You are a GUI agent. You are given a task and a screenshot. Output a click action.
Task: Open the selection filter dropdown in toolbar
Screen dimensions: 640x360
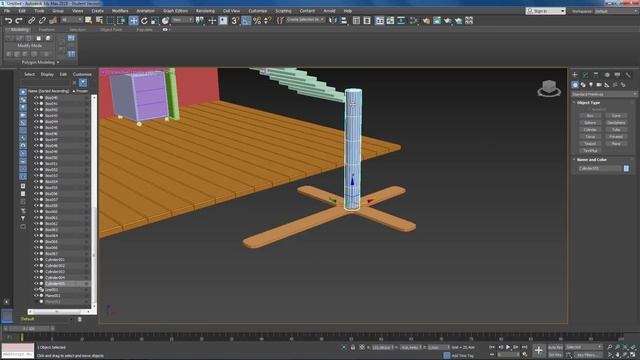(72, 20)
